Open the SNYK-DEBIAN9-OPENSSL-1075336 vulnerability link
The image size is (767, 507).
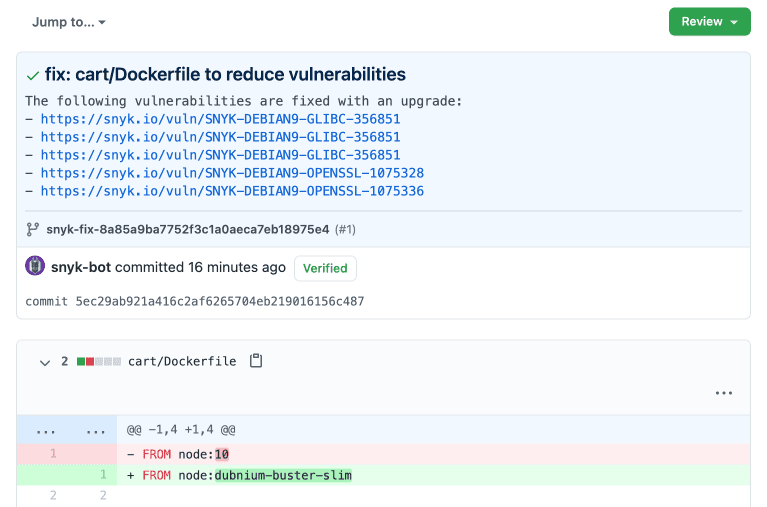[232, 191]
